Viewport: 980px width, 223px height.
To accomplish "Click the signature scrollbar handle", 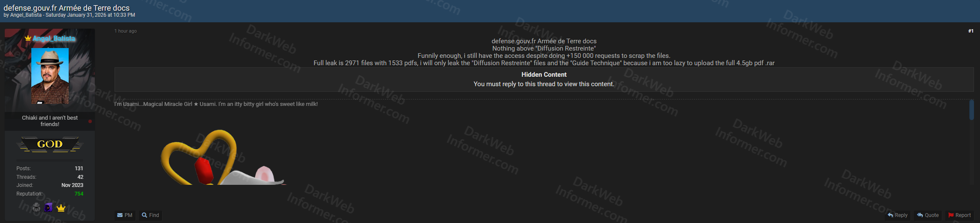I will pos(971,110).
